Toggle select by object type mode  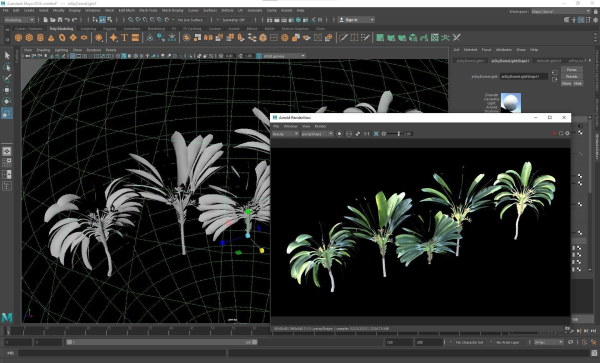click(103, 20)
